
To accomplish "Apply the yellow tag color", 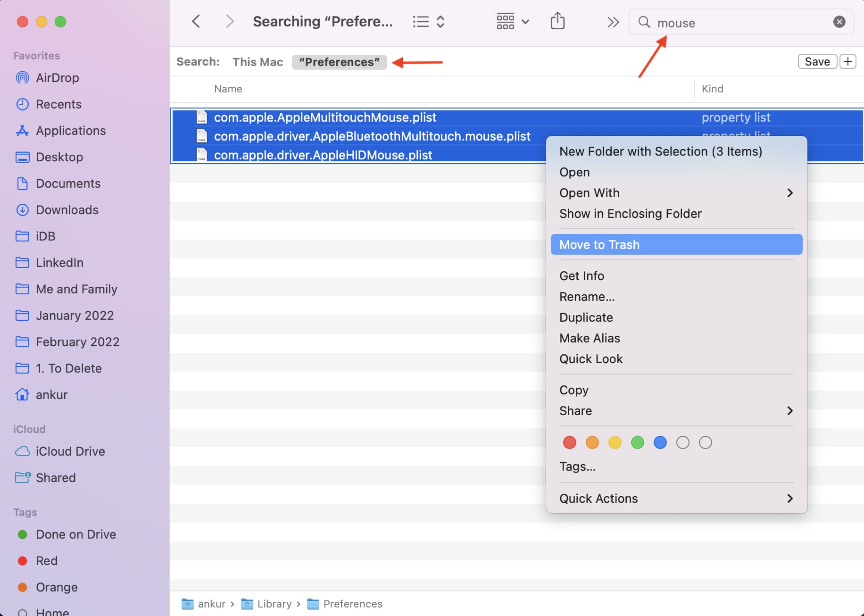I will coord(615,442).
